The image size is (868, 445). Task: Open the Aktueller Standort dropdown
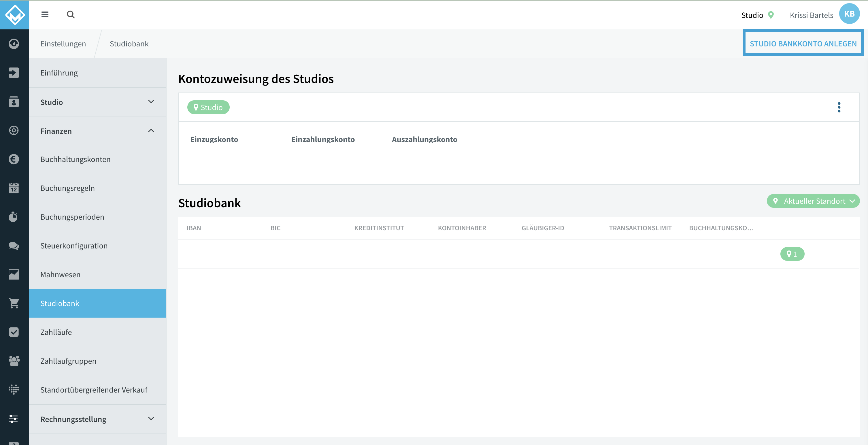tap(813, 201)
